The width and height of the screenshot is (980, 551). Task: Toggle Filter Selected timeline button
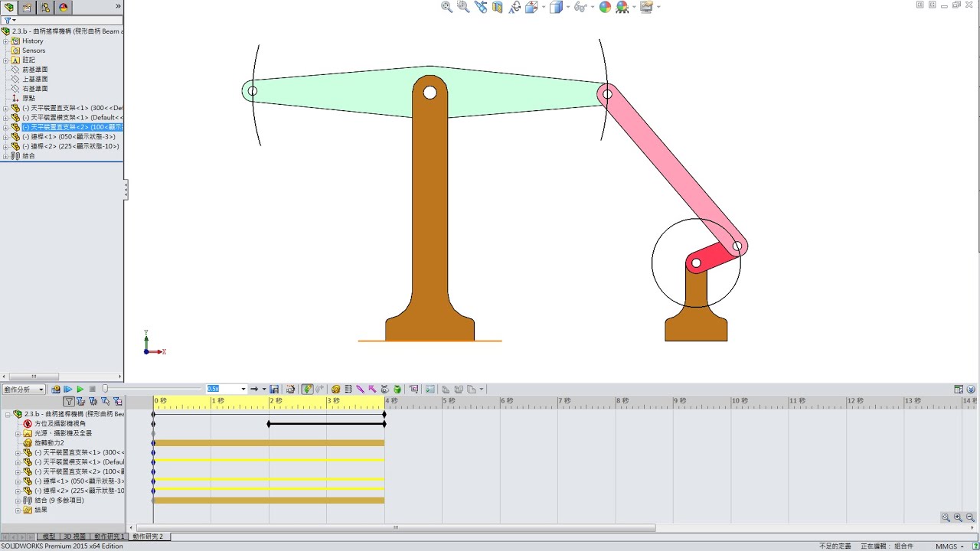tap(105, 401)
